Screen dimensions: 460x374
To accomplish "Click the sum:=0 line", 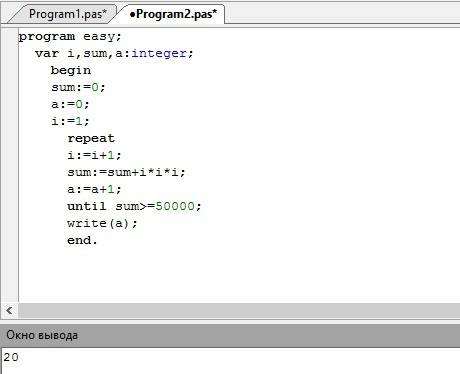I will click(x=78, y=87).
